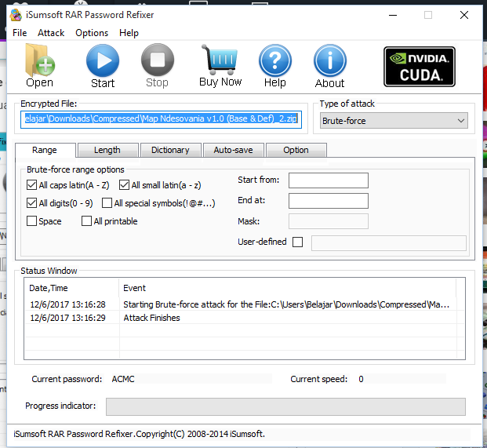Select the 13:16:28 Starting Brute-force attack row
The width and height of the screenshot is (487, 448).
245,304
